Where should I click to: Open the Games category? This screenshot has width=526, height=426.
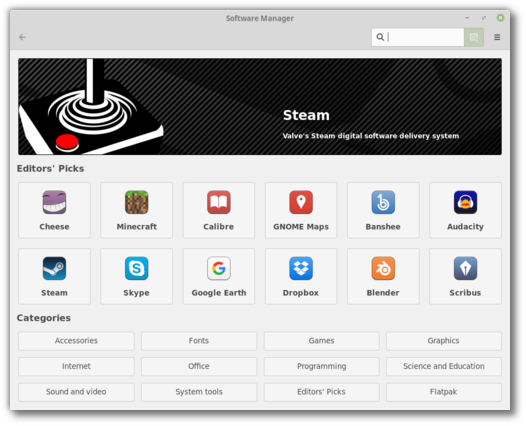(x=322, y=341)
